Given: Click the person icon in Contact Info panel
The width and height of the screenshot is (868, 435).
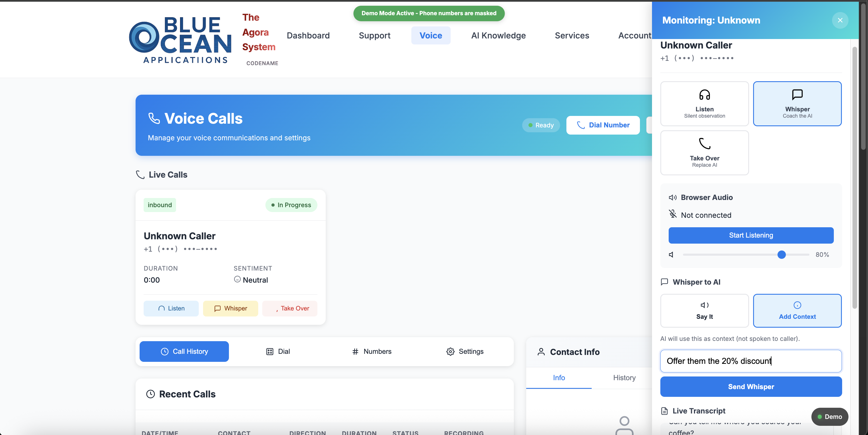Looking at the screenshot, I should pyautogui.click(x=541, y=352).
